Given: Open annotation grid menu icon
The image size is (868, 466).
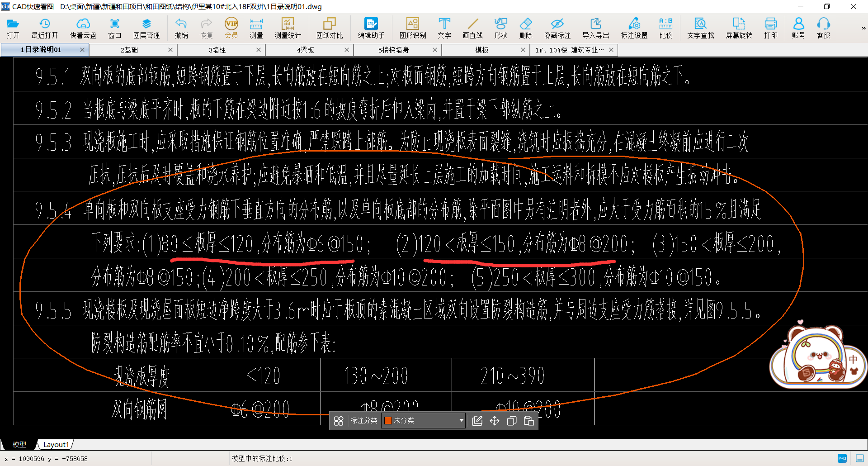Looking at the screenshot, I should coord(339,421).
